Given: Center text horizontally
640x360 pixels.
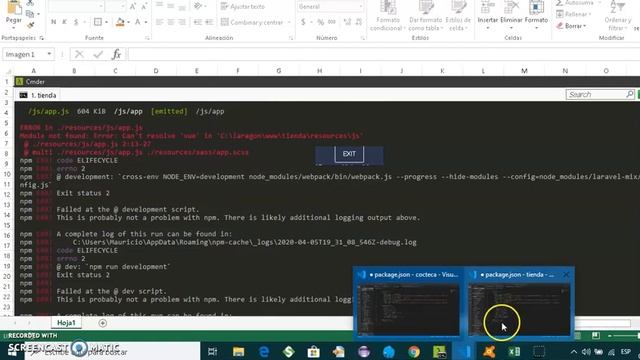Looking at the screenshot, I should pyautogui.click(x=171, y=22).
